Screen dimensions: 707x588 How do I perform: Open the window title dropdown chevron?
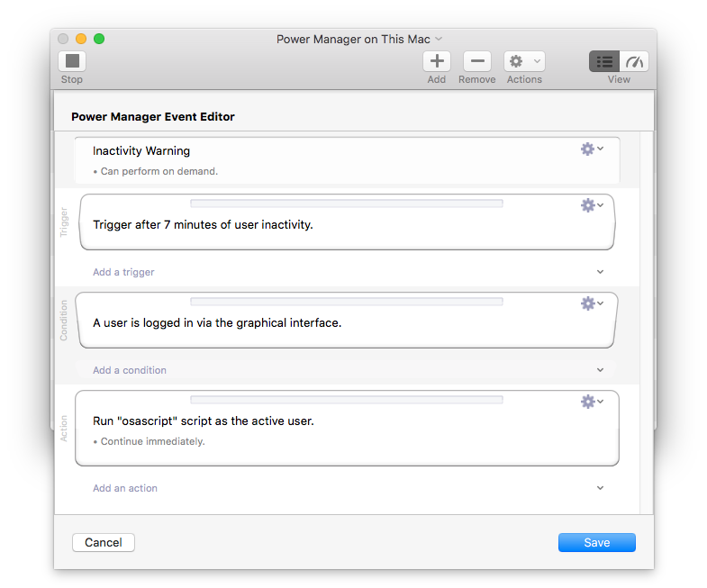(439, 40)
